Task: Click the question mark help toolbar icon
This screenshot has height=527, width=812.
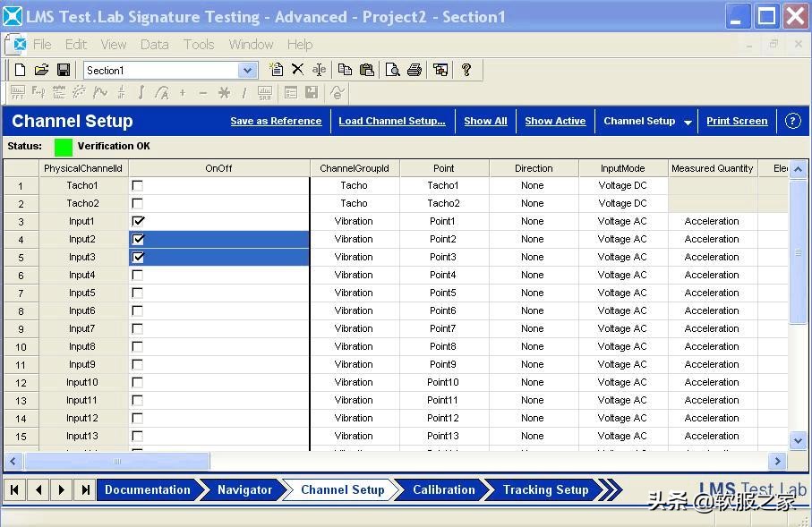Action: pos(466,70)
